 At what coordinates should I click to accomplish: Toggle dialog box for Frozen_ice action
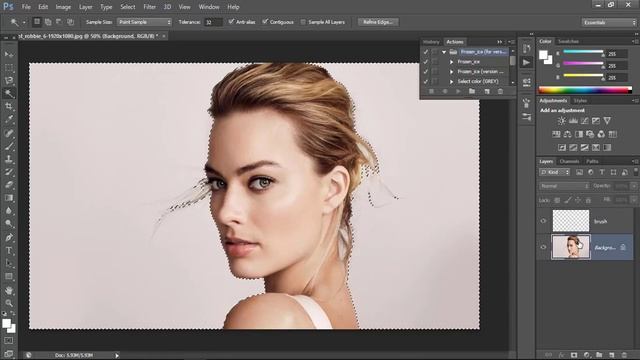point(435,62)
